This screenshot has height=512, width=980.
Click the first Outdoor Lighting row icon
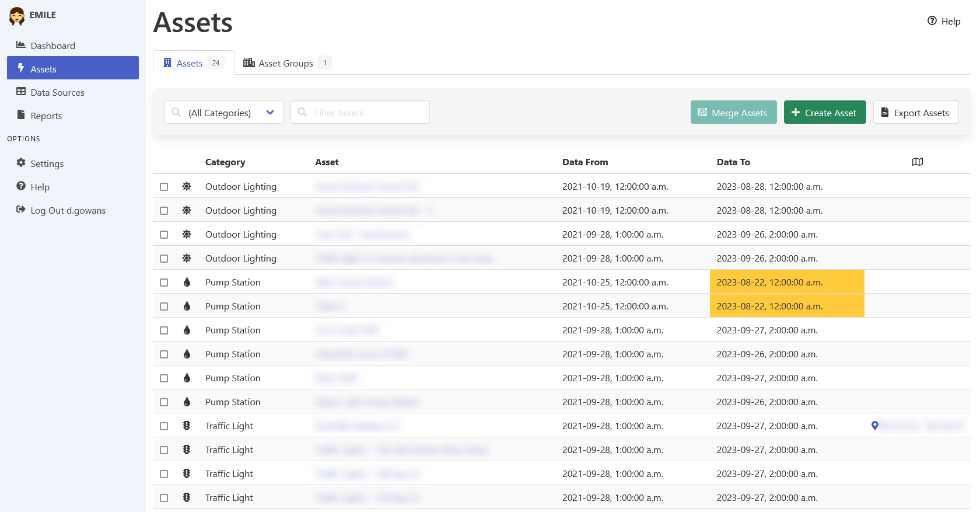click(x=187, y=186)
